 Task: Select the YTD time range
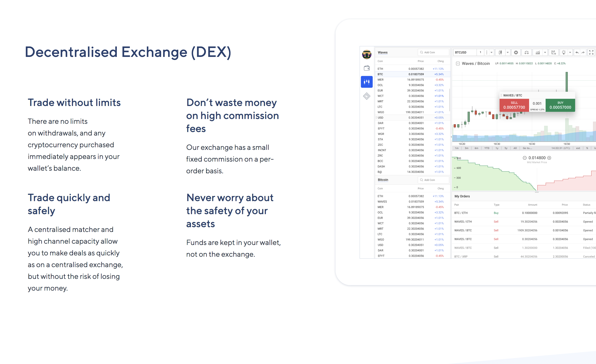(487, 148)
